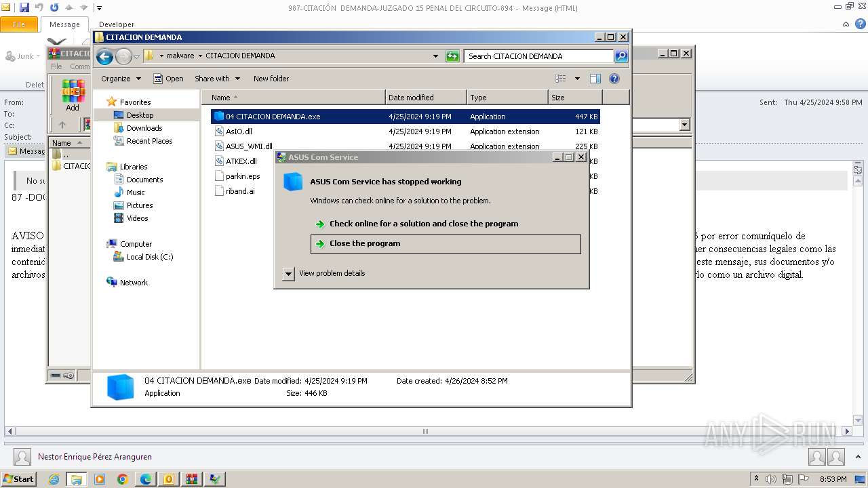Sort files by Date modified column
Image resolution: width=868 pixels, height=488 pixels.
(x=426, y=98)
